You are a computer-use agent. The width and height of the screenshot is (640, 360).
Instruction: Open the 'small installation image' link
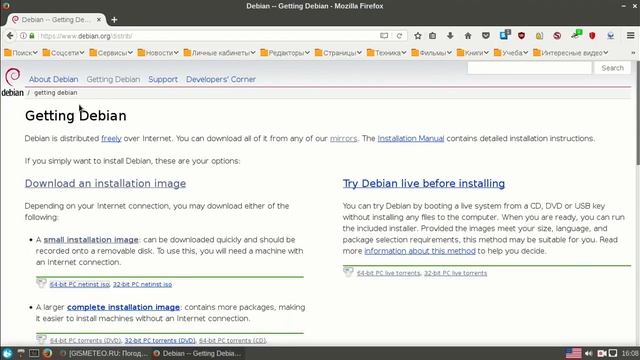click(x=91, y=240)
